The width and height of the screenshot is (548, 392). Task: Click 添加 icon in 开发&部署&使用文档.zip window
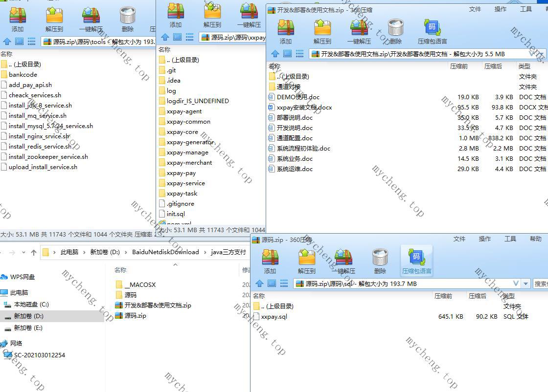(286, 28)
